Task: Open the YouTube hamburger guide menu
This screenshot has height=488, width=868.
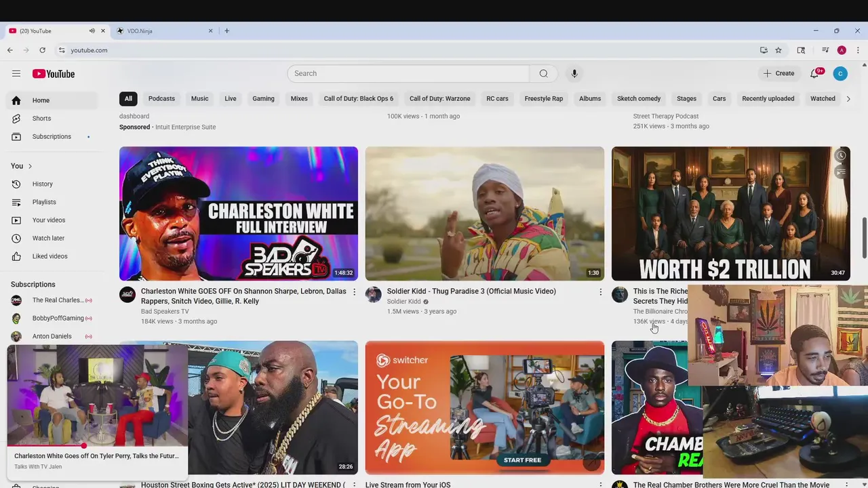Action: (x=16, y=73)
